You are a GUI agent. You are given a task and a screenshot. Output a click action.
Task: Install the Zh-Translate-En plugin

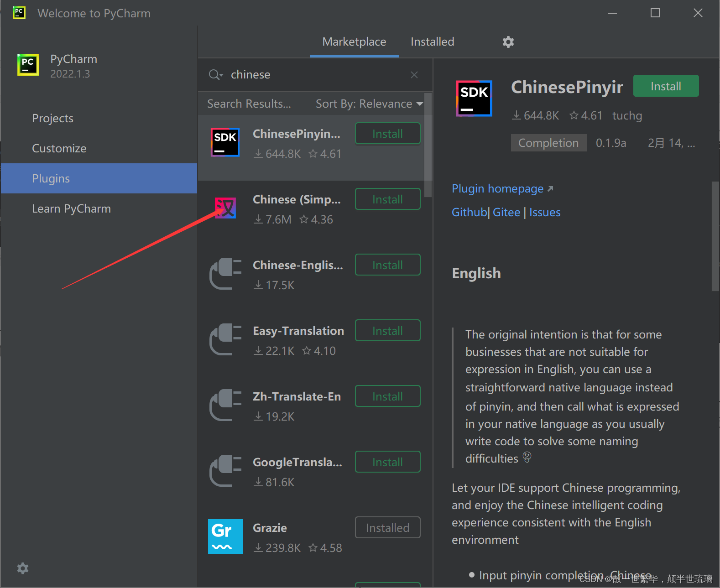coord(387,396)
